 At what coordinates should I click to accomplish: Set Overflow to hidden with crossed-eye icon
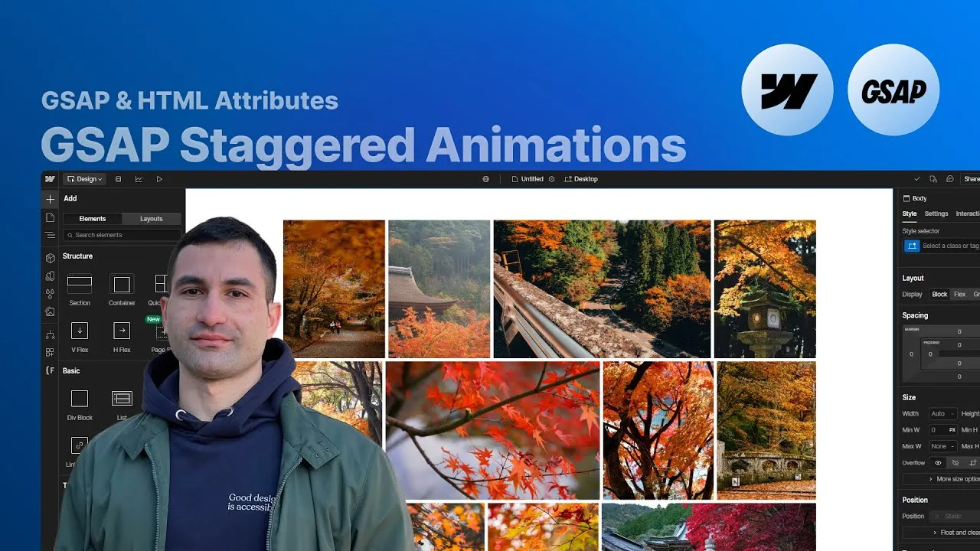tap(955, 463)
